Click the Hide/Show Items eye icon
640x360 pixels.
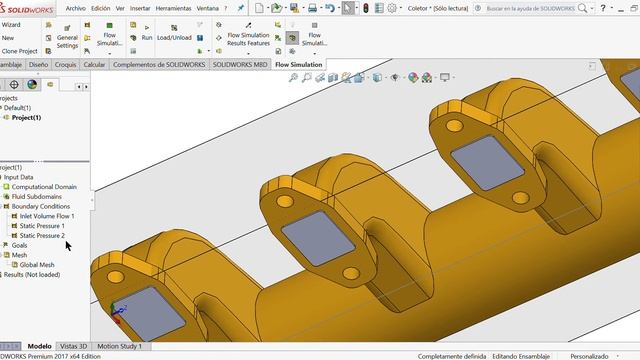(x=394, y=77)
